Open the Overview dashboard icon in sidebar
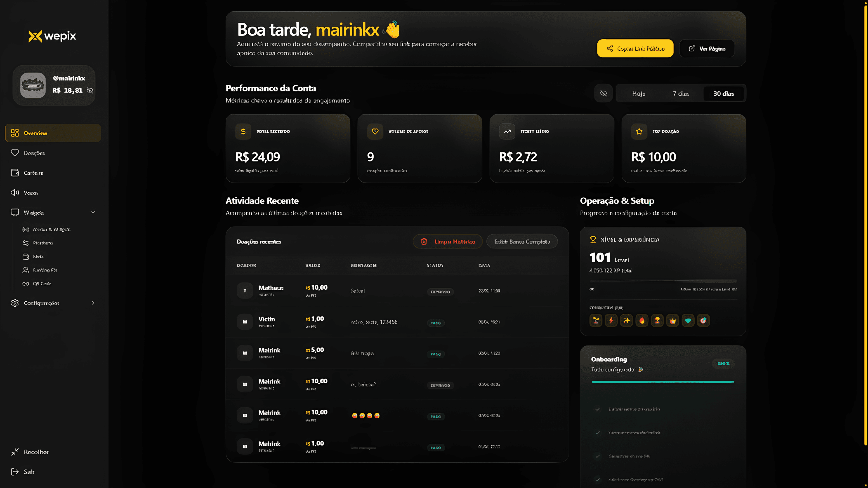This screenshot has height=488, width=868. [x=15, y=133]
